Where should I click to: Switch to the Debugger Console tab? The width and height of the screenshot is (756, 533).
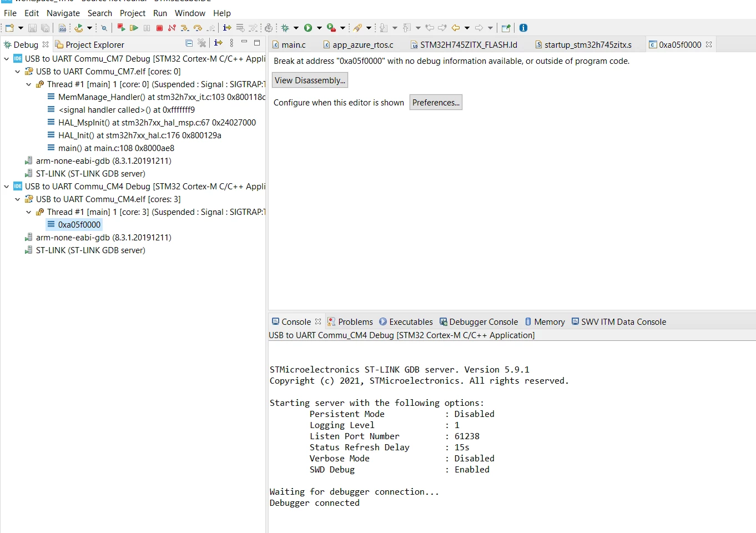click(478, 321)
